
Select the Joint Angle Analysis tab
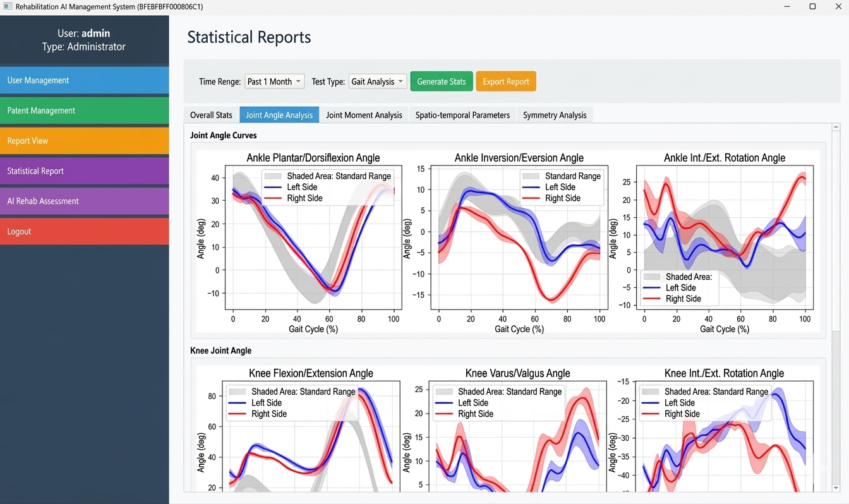coord(279,115)
